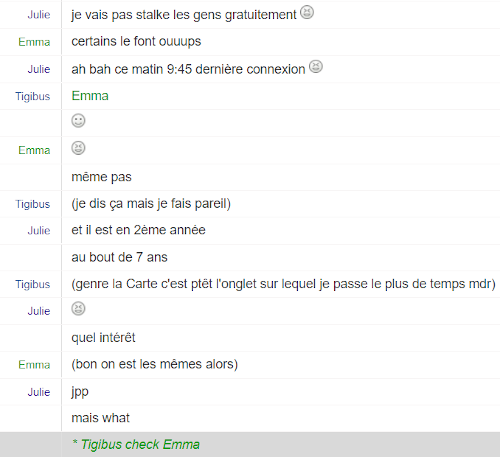Image resolution: width=500 pixels, height=457 pixels.
Task: Click laughing emoji after 'stalke les gens gratuitement'
Action: tap(307, 13)
